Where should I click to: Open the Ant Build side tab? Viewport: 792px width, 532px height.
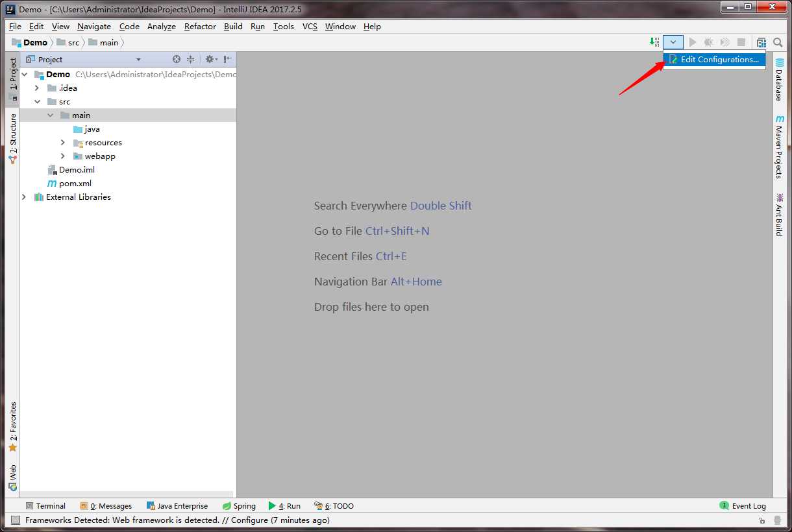pos(779,214)
